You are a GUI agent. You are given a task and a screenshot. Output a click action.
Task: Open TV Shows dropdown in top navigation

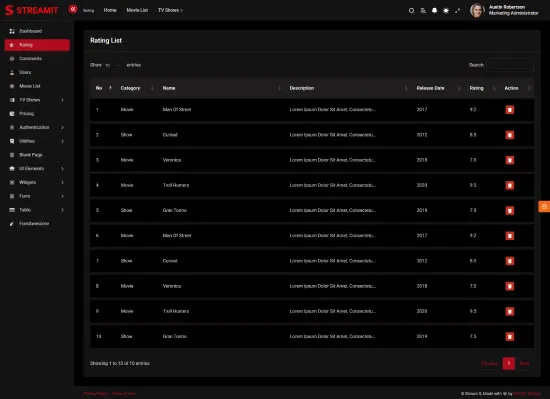coord(170,10)
